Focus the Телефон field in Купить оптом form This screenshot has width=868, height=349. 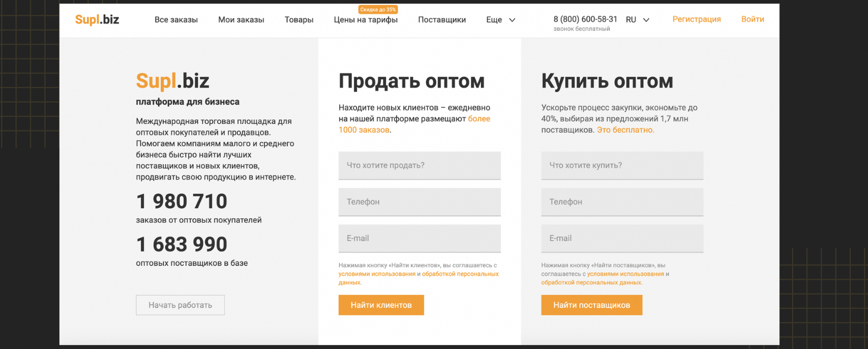coord(622,202)
